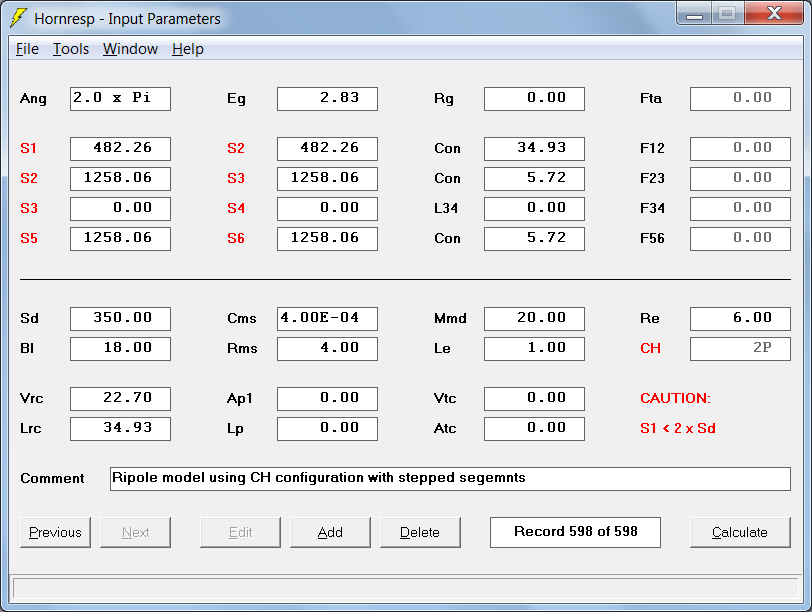This screenshot has width=812, height=612.
Task: Edit the Sd field 350.00
Action: tap(120, 319)
